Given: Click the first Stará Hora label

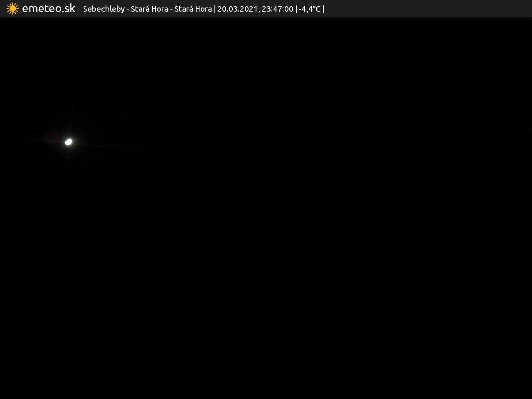Looking at the screenshot, I should [149, 9].
